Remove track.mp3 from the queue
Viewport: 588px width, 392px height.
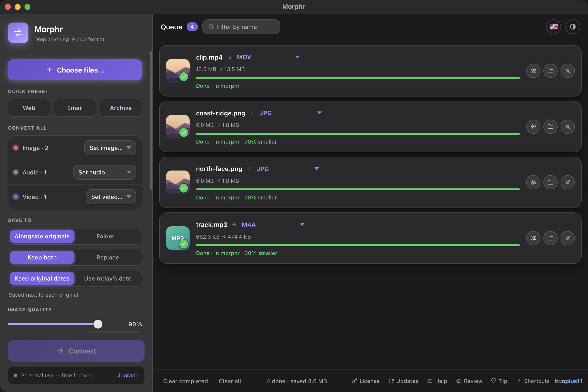click(x=567, y=238)
